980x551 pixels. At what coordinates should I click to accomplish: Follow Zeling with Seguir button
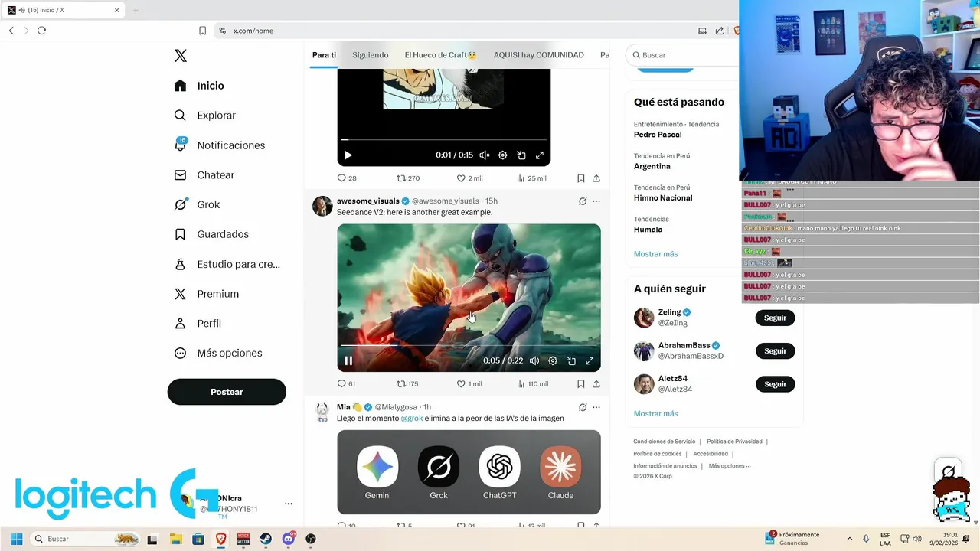coord(775,318)
